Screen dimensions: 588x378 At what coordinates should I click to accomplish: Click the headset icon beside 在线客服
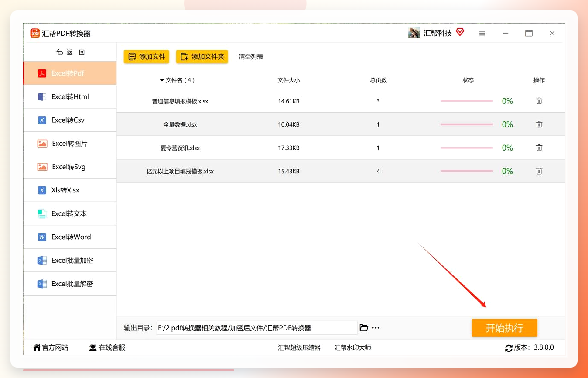pos(93,347)
